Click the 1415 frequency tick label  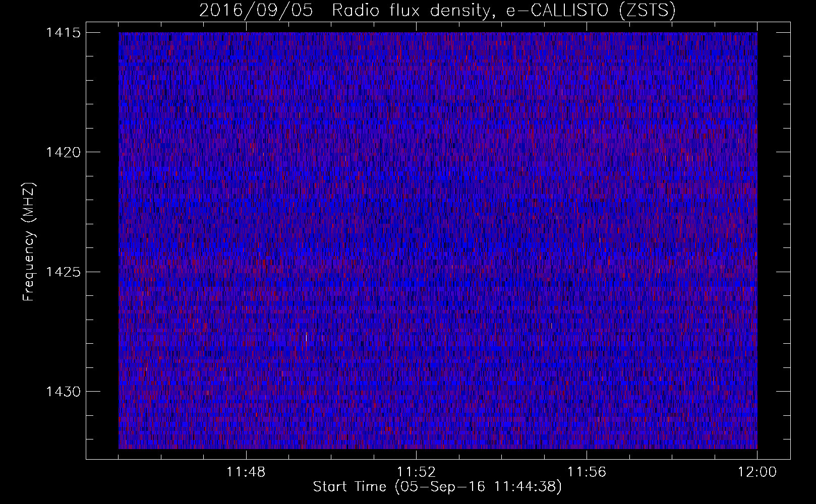pyautogui.click(x=63, y=33)
